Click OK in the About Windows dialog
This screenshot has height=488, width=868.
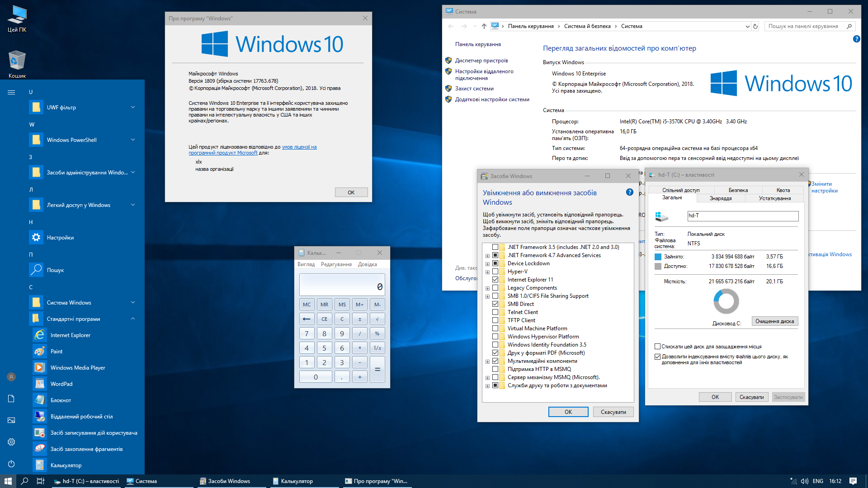(351, 192)
